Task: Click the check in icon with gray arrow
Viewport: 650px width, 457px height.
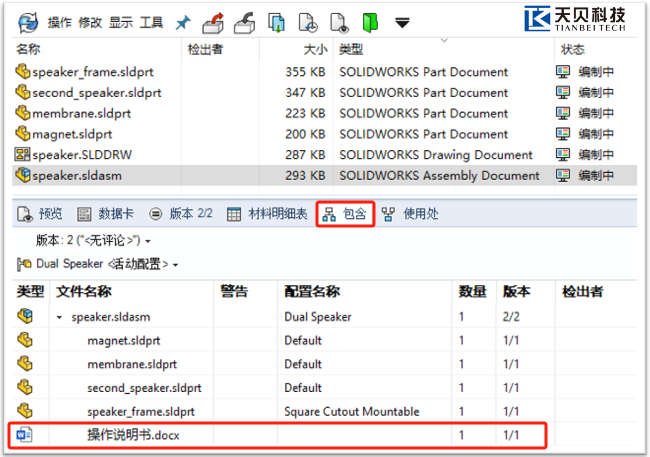Action: (245, 21)
